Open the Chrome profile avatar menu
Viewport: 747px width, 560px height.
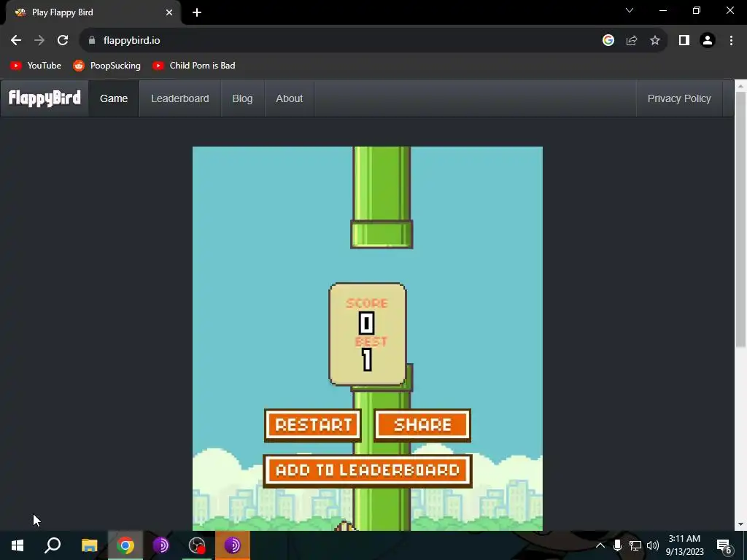708,41
